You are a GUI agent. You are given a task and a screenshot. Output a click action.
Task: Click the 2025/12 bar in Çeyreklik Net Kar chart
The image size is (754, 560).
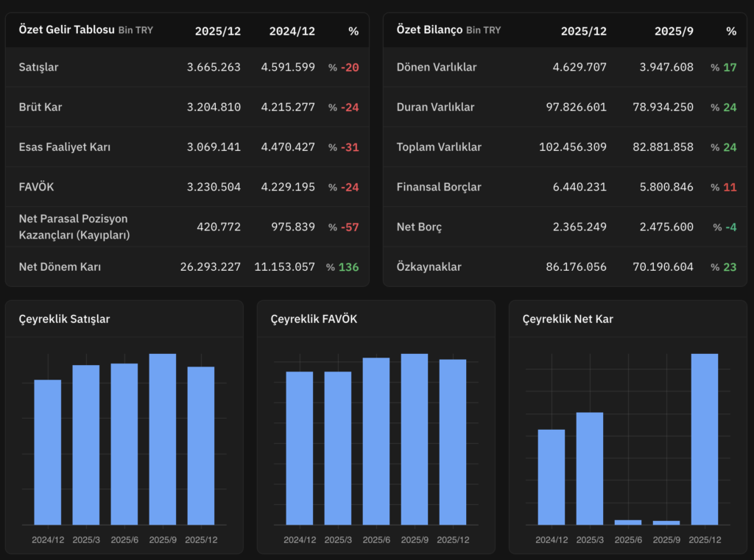[704, 439]
